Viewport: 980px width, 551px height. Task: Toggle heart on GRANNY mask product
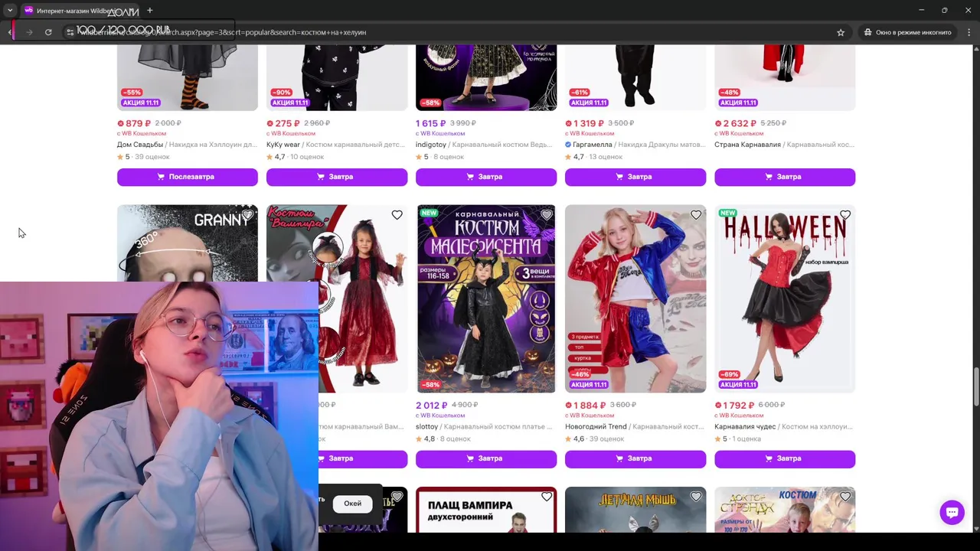pos(247,215)
